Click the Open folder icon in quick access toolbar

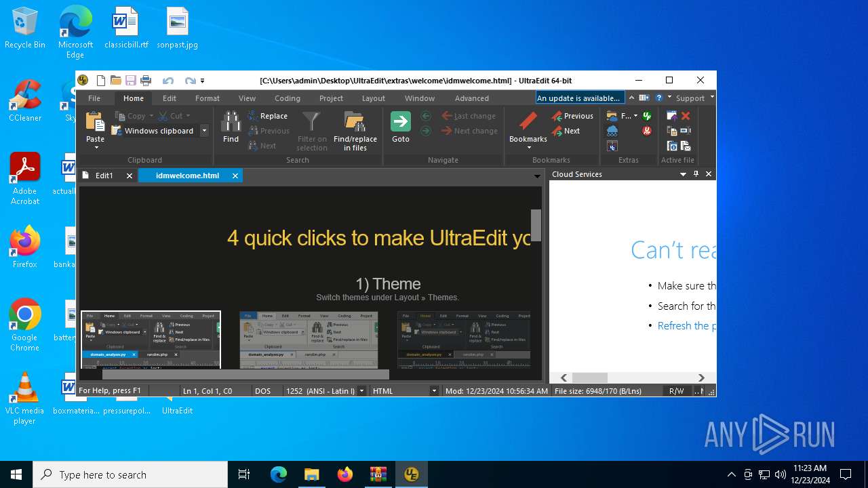click(x=116, y=81)
